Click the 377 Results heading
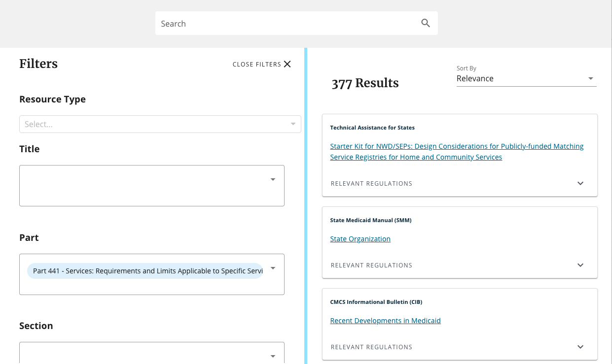The height and width of the screenshot is (364, 612). (x=365, y=83)
